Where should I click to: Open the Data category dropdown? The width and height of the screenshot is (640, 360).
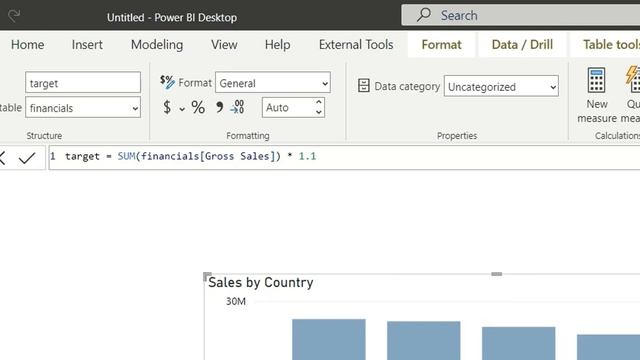click(x=501, y=86)
